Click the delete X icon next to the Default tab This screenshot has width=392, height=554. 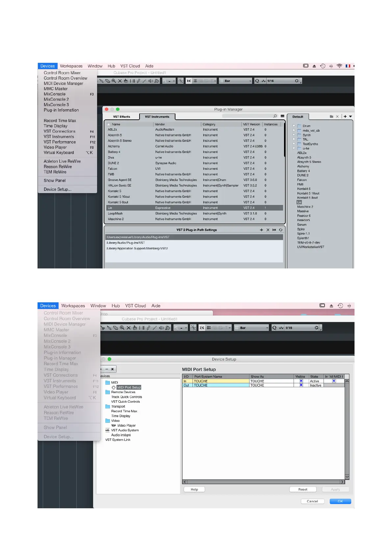pos(337,116)
